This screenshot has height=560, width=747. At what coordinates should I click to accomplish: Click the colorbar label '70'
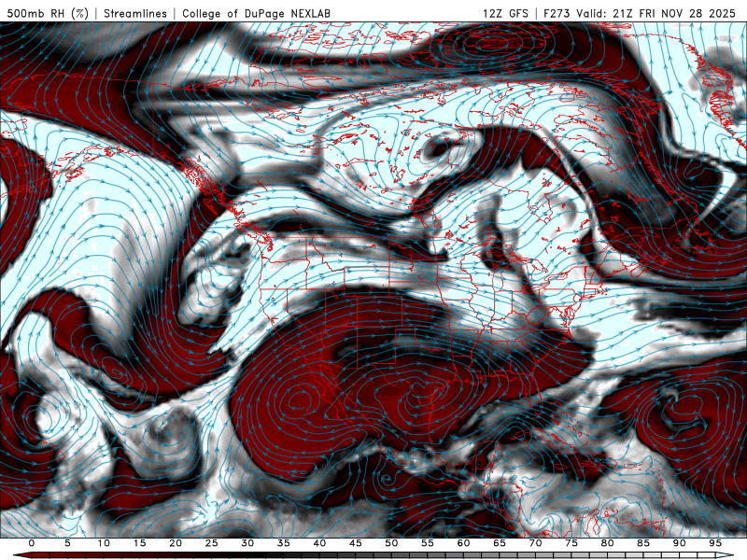[535, 543]
